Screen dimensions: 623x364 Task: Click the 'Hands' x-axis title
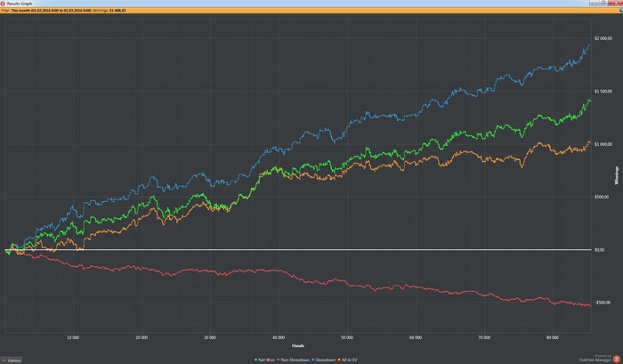(x=298, y=345)
